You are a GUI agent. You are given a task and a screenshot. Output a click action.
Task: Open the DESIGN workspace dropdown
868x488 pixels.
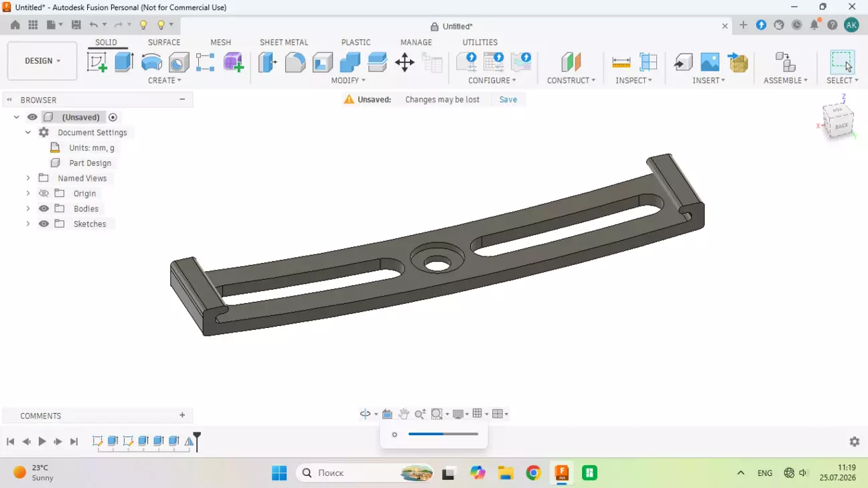click(42, 61)
